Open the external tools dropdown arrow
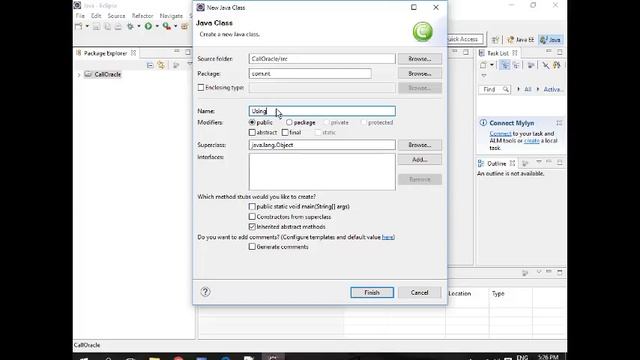The image size is (640, 360). (x=176, y=27)
